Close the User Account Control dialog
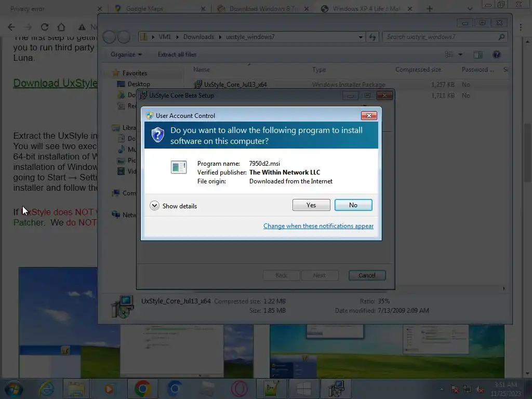 click(369, 116)
